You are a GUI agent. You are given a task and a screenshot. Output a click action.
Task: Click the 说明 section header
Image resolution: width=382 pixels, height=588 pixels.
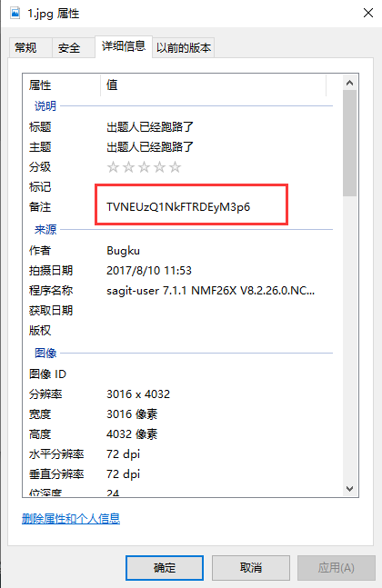click(x=45, y=106)
